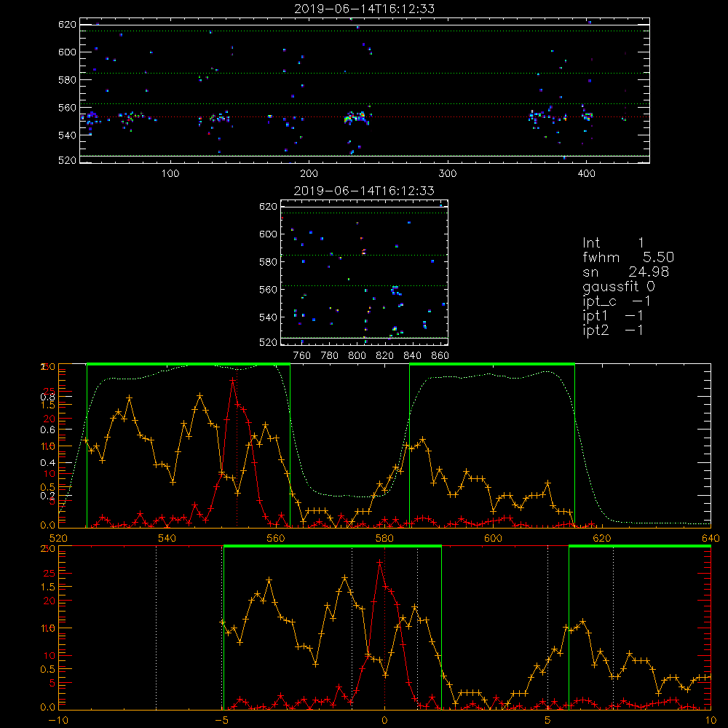Click y-axis label 540 on top image
This screenshot has height=728, width=728.
pyautogui.click(x=67, y=135)
